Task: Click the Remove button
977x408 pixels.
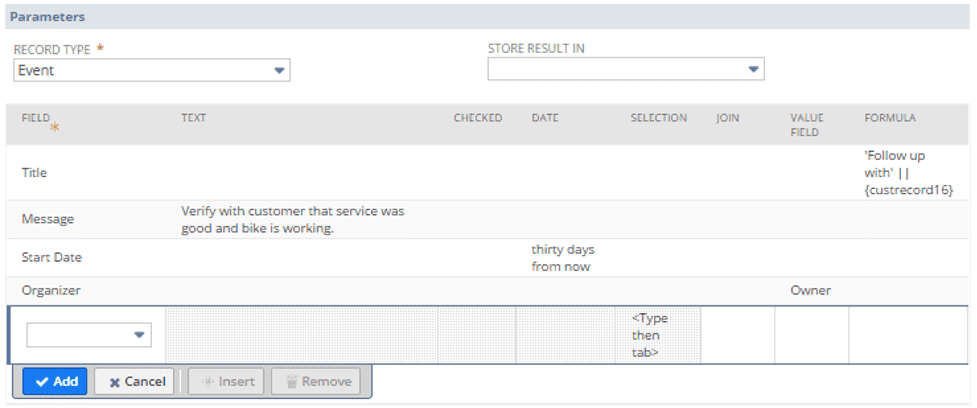Action: [316, 381]
